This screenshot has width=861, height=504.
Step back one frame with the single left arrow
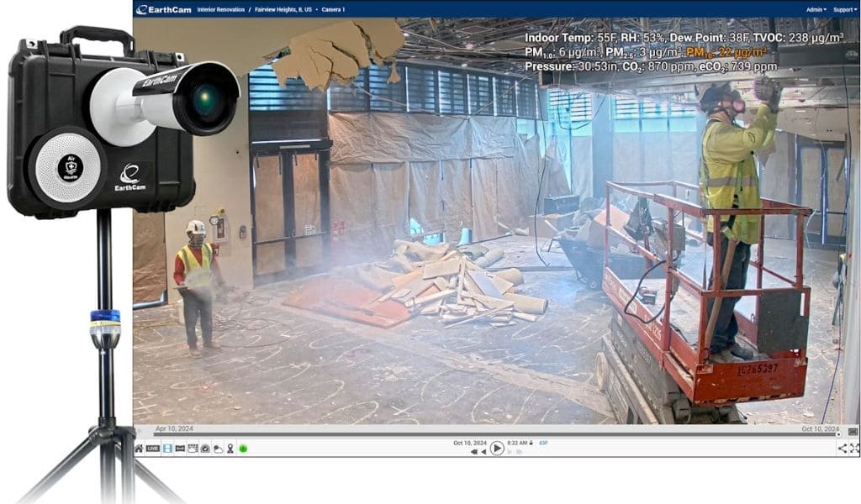click(483, 452)
